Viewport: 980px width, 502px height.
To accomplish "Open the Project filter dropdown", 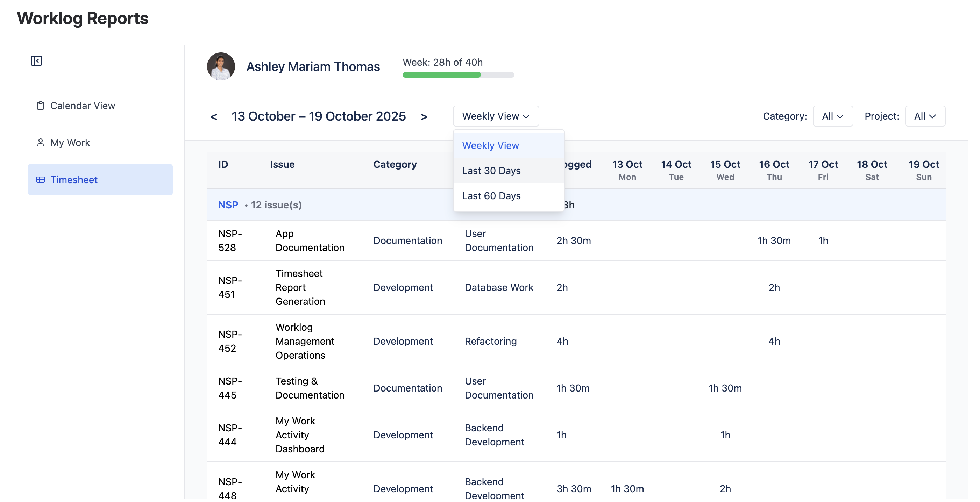I will coord(924,116).
